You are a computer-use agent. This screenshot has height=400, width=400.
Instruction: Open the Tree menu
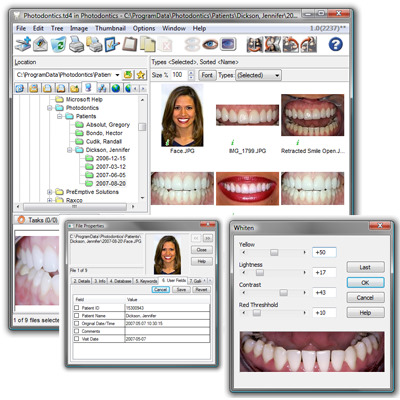click(x=57, y=28)
